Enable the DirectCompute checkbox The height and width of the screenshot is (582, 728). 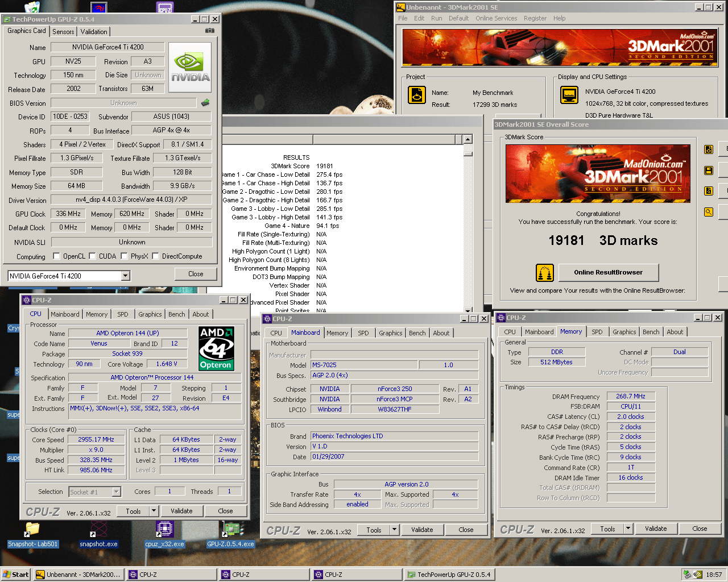click(x=155, y=256)
